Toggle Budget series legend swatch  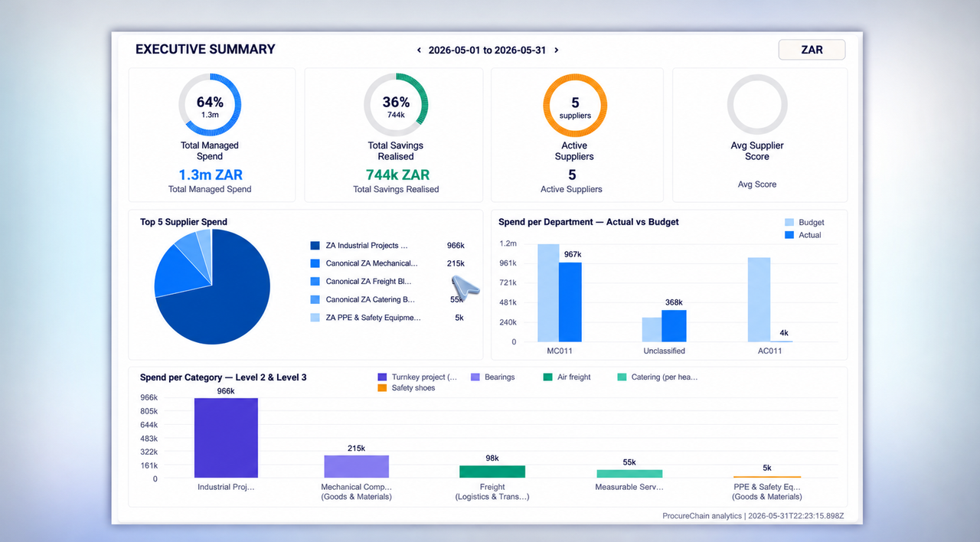(789, 222)
